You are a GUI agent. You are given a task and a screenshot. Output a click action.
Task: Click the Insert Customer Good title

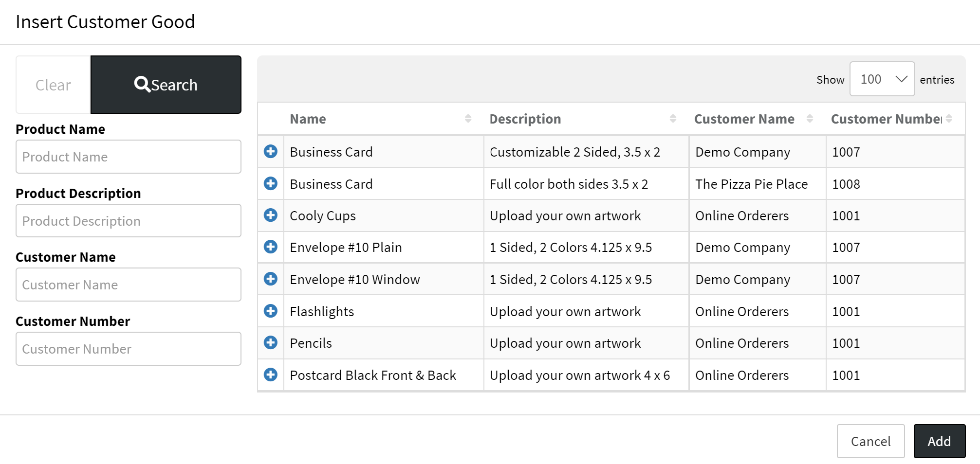click(x=105, y=22)
